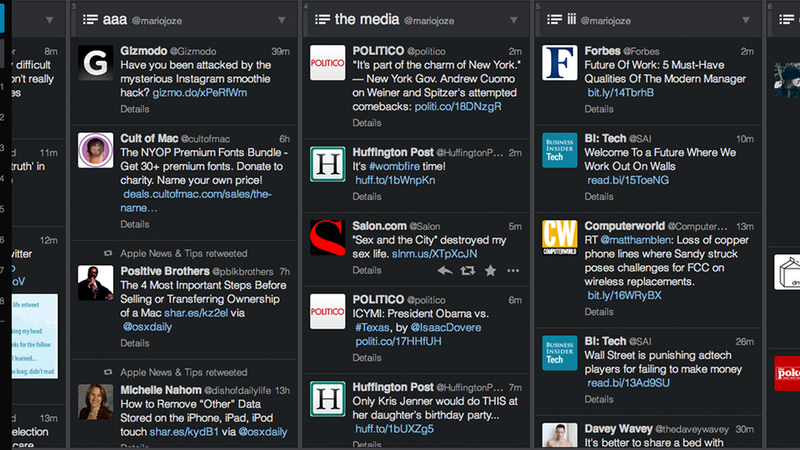Viewport: 800px width, 450px height.
Task: Open bit.ly/14TbrhB link
Action: (620, 93)
